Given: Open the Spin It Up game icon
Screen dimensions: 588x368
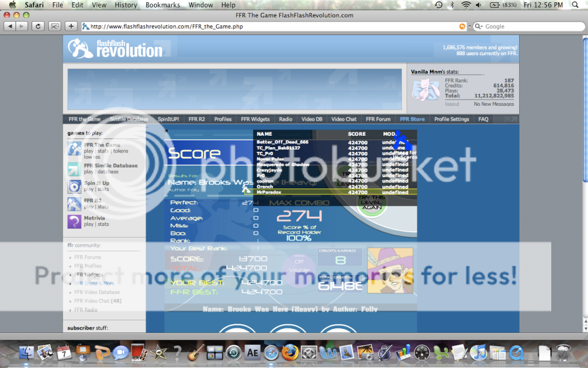Looking at the screenshot, I should (x=75, y=186).
